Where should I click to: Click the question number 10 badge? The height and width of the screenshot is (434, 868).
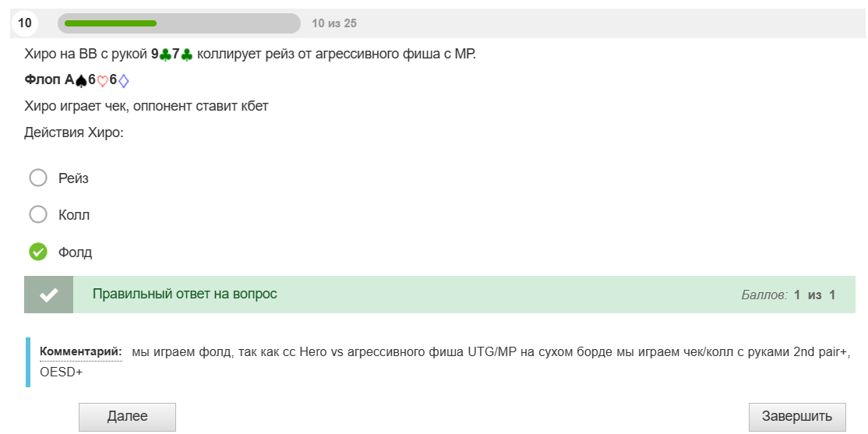pos(24,23)
